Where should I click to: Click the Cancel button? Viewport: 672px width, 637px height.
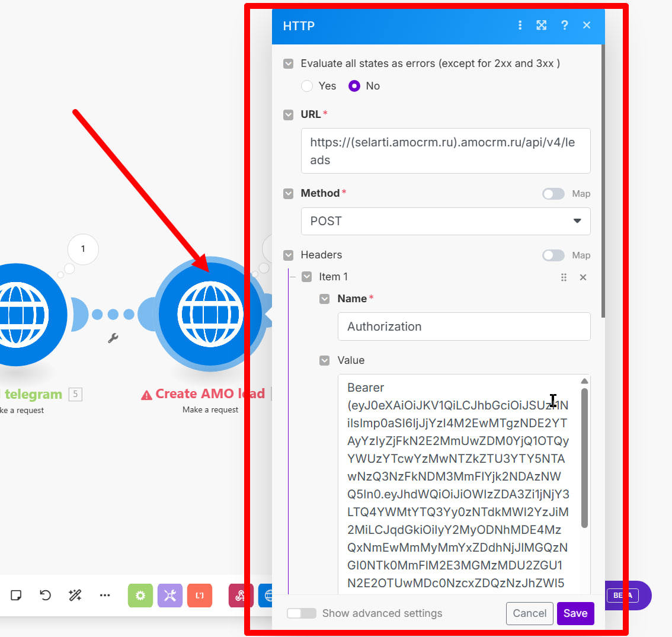pyautogui.click(x=530, y=613)
